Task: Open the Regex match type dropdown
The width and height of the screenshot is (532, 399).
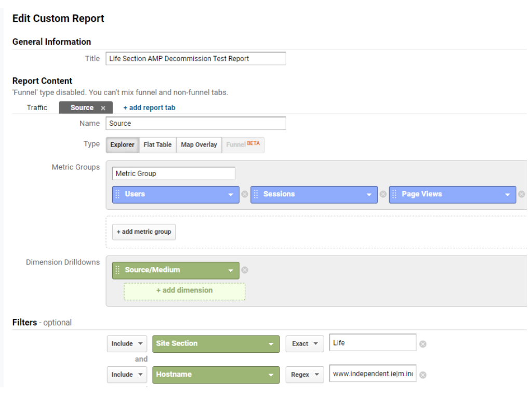Action: point(304,374)
